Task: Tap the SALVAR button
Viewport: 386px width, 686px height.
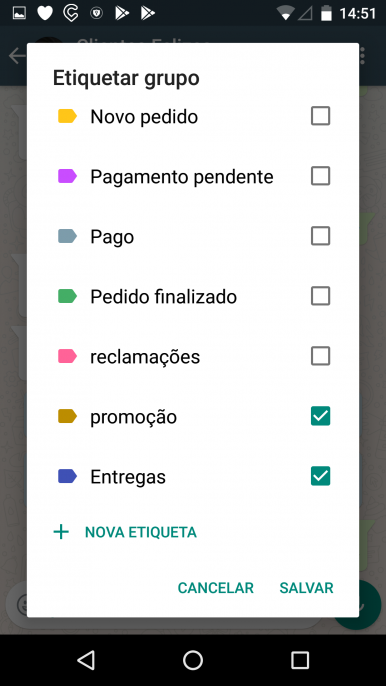Action: (x=306, y=588)
